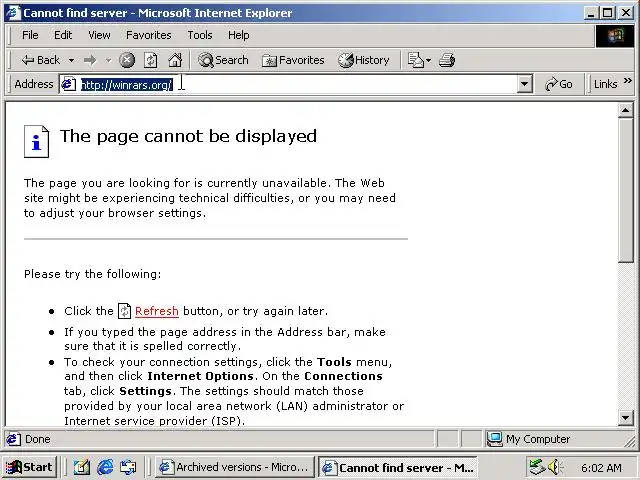This screenshot has height=480, width=640.
Task: Click the Refresh link in the error page
Action: (x=157, y=311)
